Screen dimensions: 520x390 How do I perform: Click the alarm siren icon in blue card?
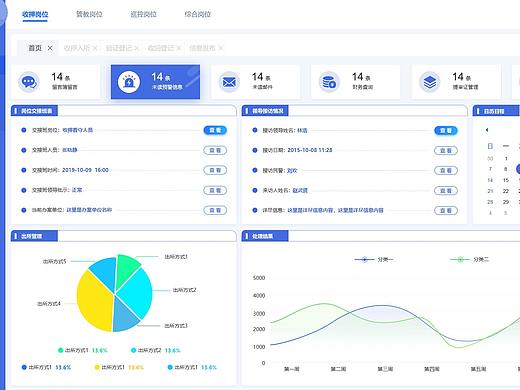(129, 82)
